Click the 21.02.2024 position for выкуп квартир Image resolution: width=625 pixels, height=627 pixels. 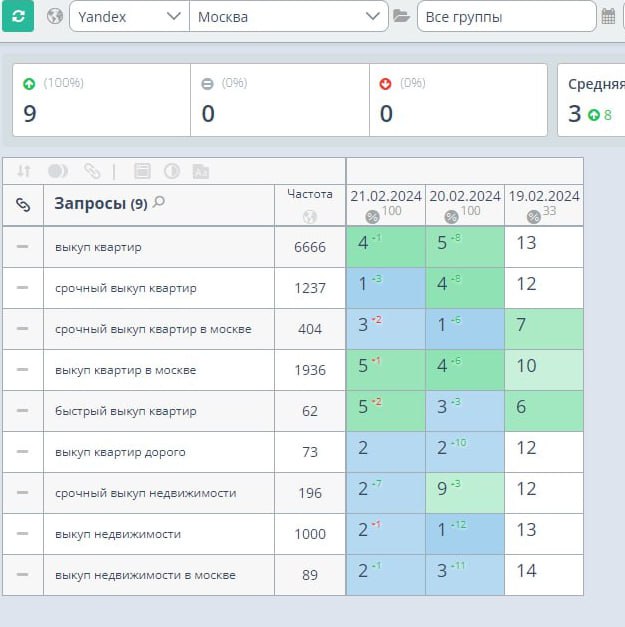pos(385,247)
